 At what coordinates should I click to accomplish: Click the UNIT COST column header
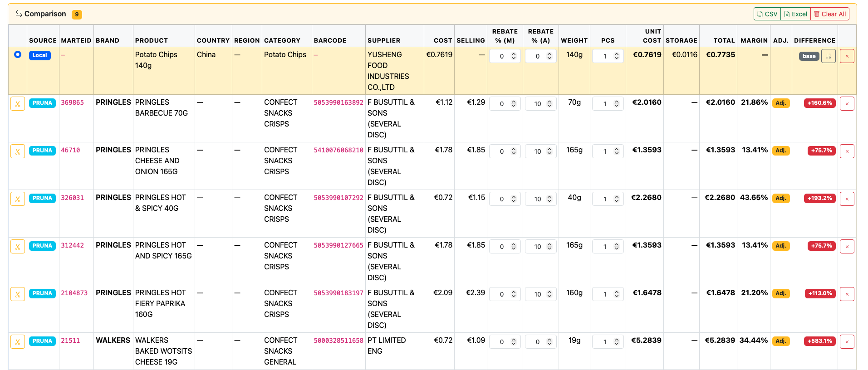652,36
